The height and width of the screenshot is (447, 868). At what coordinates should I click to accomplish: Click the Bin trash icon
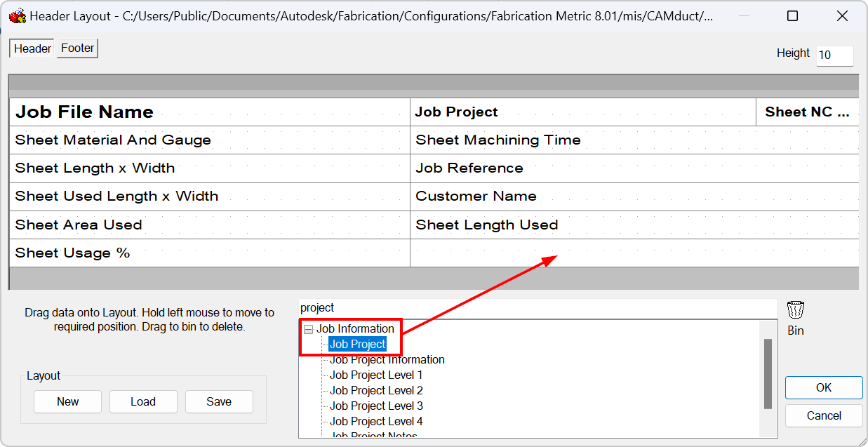pos(796,309)
